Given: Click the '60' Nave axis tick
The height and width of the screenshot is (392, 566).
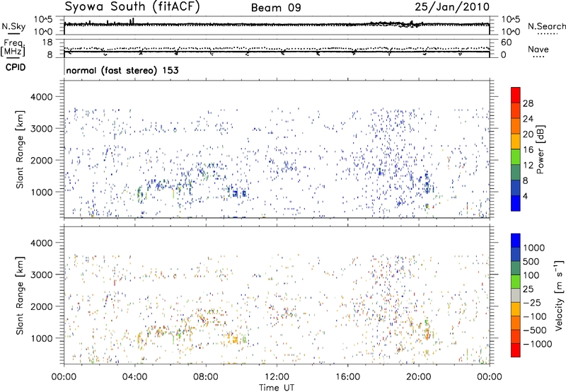Looking at the screenshot, I should pyautogui.click(x=506, y=42).
